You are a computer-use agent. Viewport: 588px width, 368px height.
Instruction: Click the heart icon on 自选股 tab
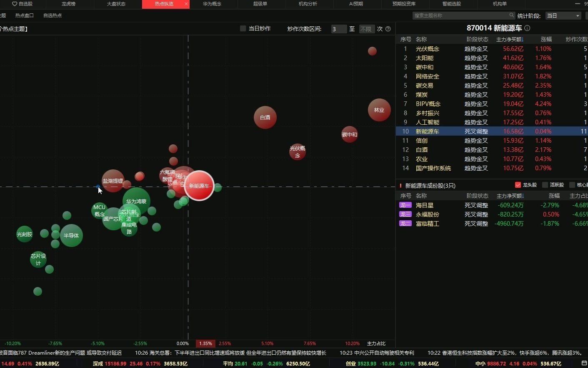[15, 4]
